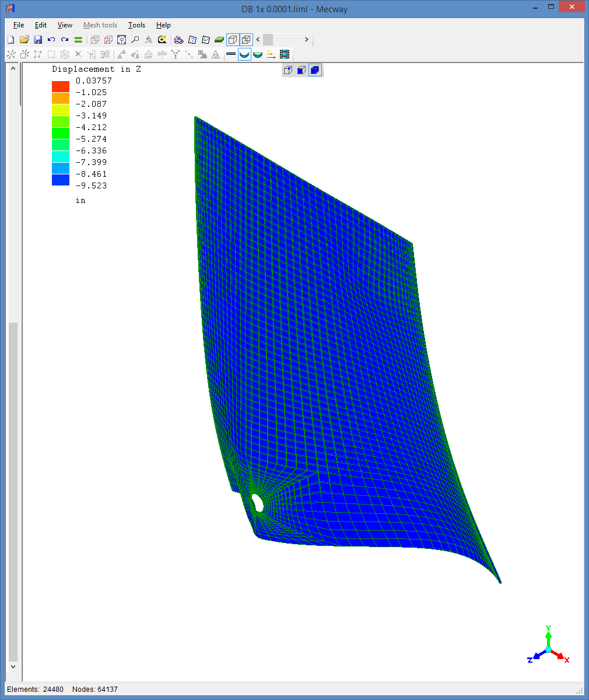
Task: Redo the last undone action
Action: [65, 40]
